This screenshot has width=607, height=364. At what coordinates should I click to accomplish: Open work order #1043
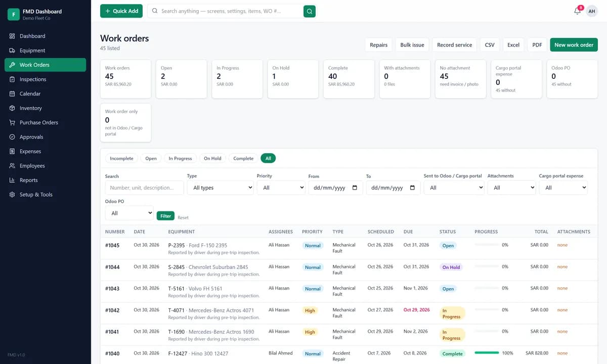pyautogui.click(x=112, y=289)
